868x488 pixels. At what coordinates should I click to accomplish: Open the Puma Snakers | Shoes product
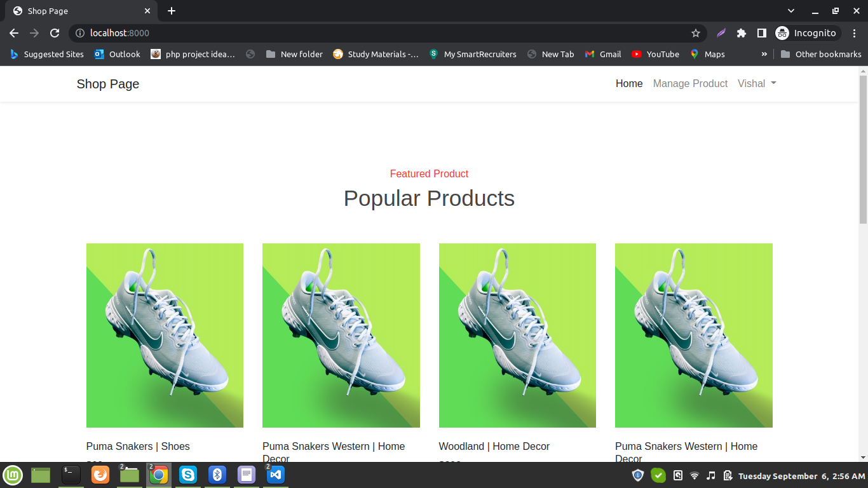[138, 446]
